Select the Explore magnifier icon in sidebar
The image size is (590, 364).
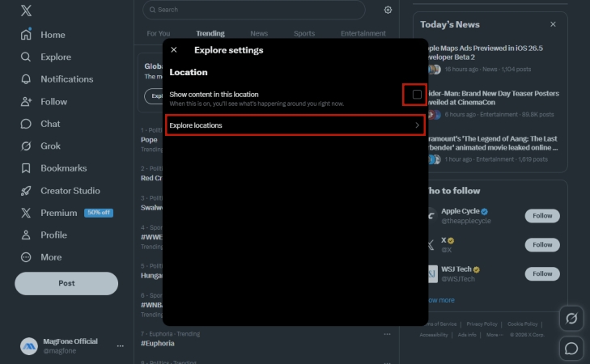(26, 57)
